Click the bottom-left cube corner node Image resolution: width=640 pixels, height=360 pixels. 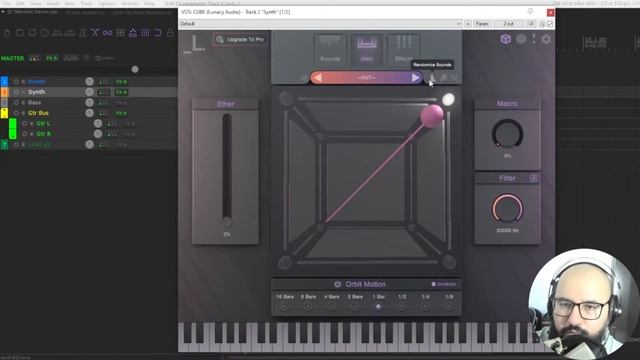[x=285, y=262]
